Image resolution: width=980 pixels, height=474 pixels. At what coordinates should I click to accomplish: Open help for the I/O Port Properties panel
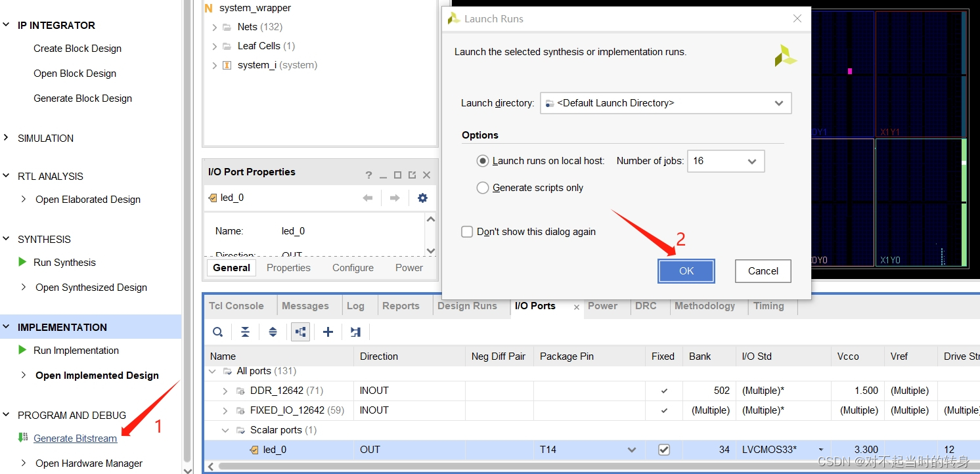[x=369, y=175]
